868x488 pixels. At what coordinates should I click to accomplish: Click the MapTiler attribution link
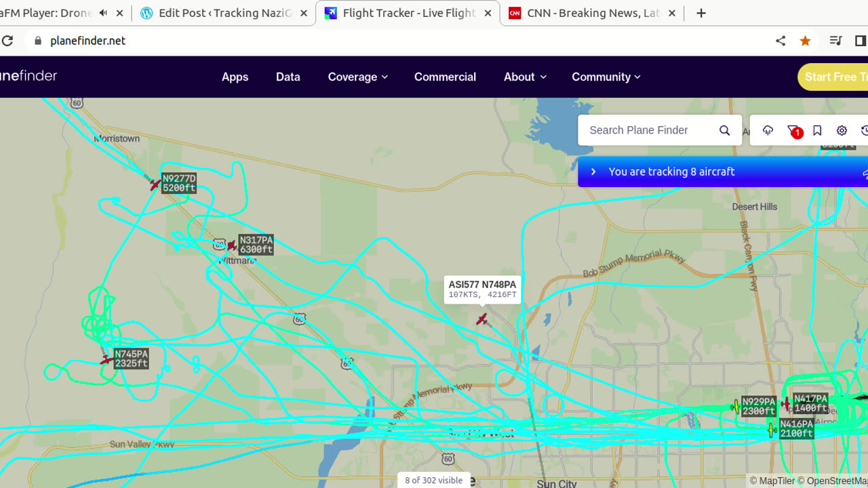pyautogui.click(x=772, y=481)
